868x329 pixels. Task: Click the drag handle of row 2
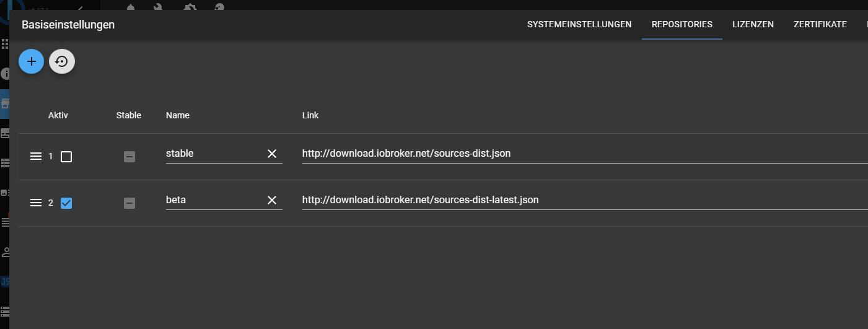click(x=36, y=203)
